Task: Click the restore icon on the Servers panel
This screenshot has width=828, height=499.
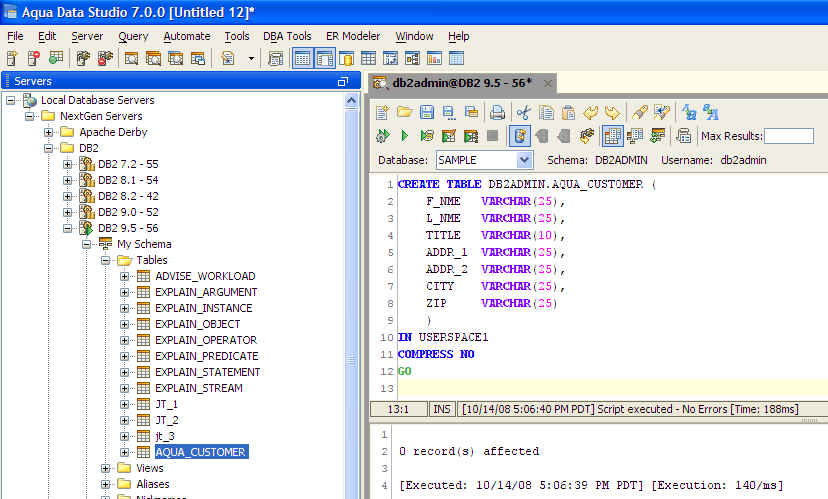Action: (343, 81)
